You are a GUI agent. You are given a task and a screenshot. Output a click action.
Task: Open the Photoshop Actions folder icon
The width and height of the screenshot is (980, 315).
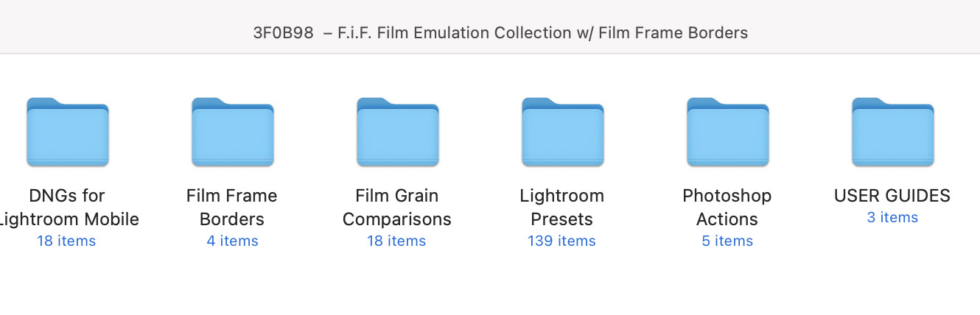pos(727,132)
